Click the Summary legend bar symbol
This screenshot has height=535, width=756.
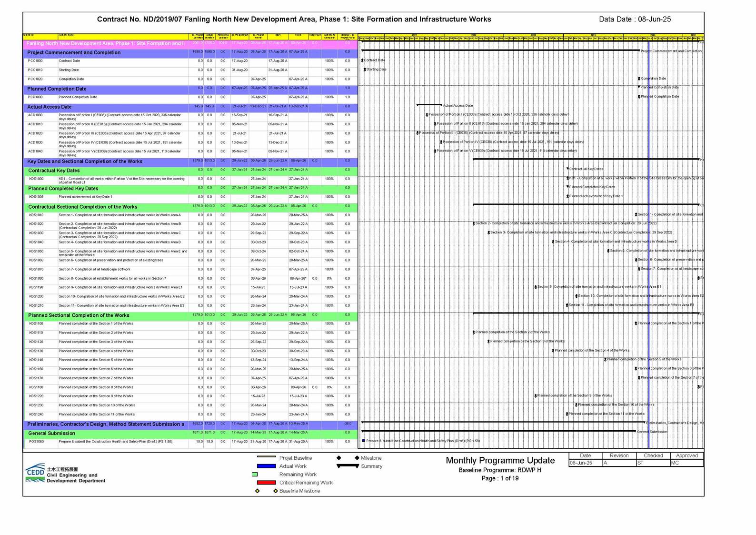[x=348, y=466]
